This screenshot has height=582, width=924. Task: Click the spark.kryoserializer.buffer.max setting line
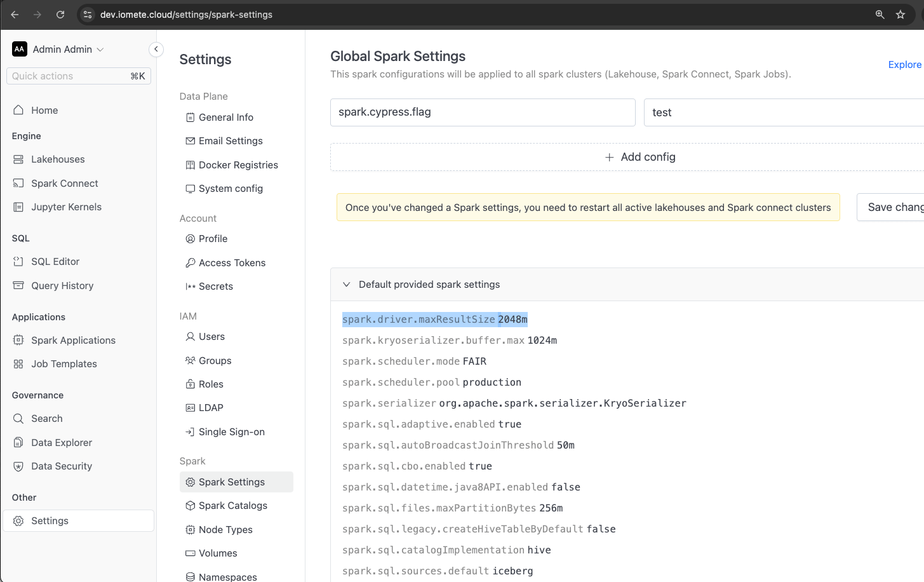[x=450, y=341]
